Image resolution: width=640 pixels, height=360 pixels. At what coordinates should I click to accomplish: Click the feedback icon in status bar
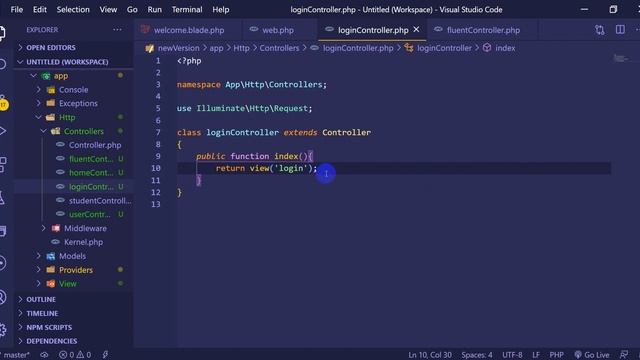(x=624, y=355)
